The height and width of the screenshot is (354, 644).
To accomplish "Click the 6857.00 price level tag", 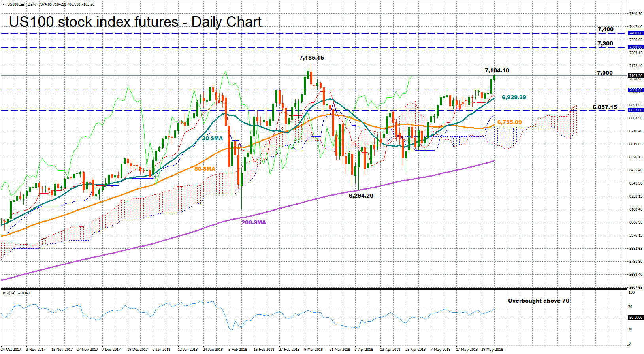I will click(636, 110).
